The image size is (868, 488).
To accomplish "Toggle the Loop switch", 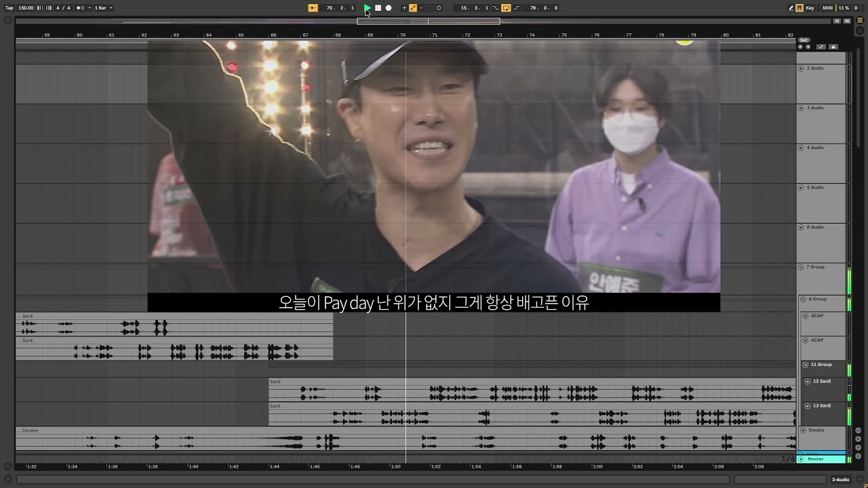I will click(506, 8).
